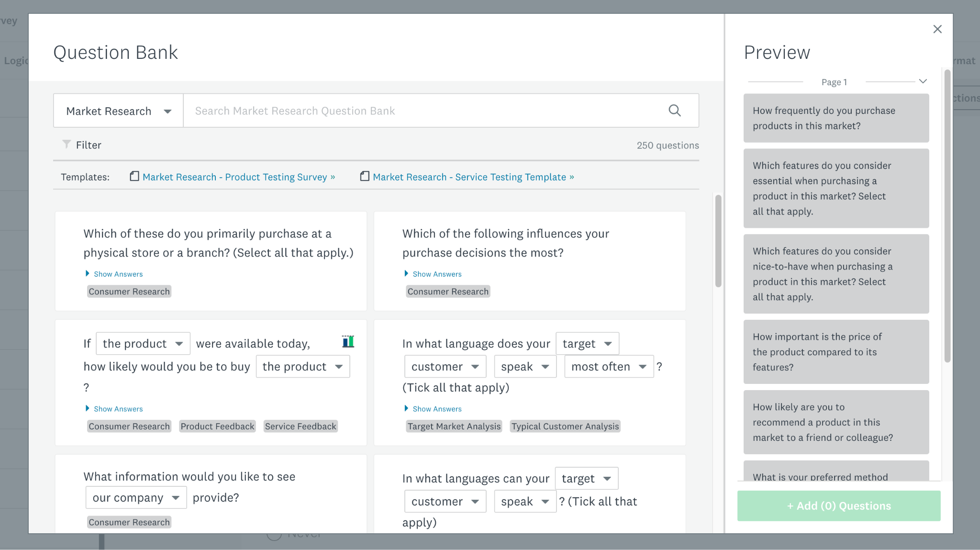Open Market Research - Product Testing Survey template
Image resolution: width=980 pixels, height=550 pixels.
(239, 177)
